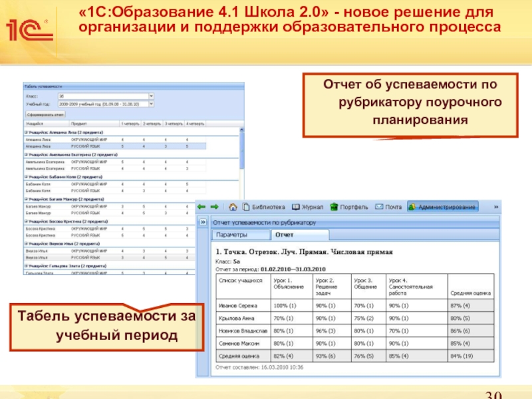Click student name Новиков Владислав
This screenshot has height=399, width=532.
[243, 331]
